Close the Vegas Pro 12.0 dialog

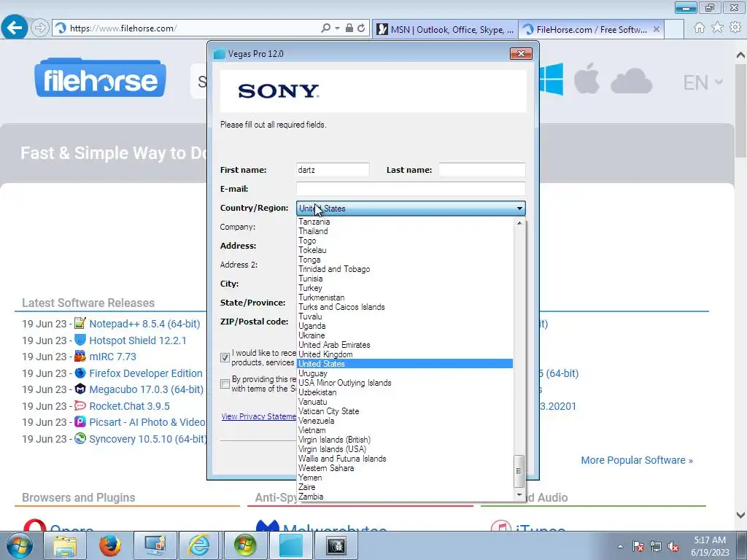521,53
